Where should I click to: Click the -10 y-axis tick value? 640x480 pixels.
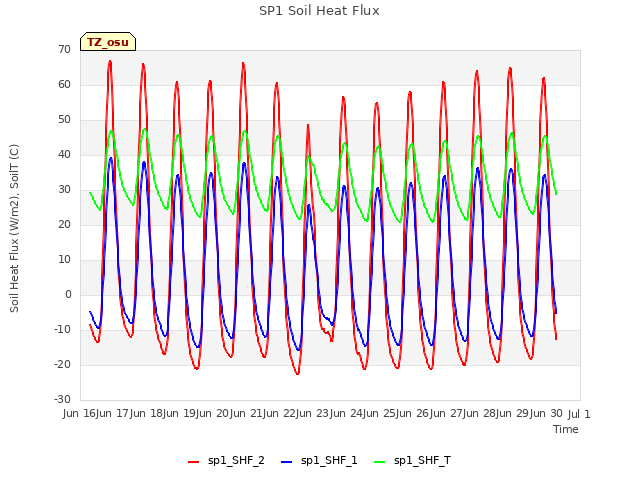point(62,329)
